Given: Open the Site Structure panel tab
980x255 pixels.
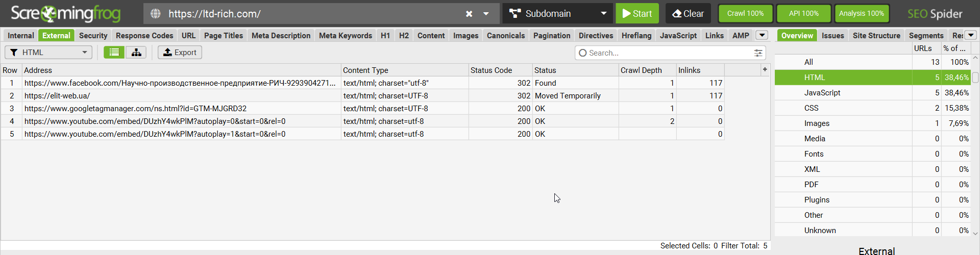Looking at the screenshot, I should 876,35.
